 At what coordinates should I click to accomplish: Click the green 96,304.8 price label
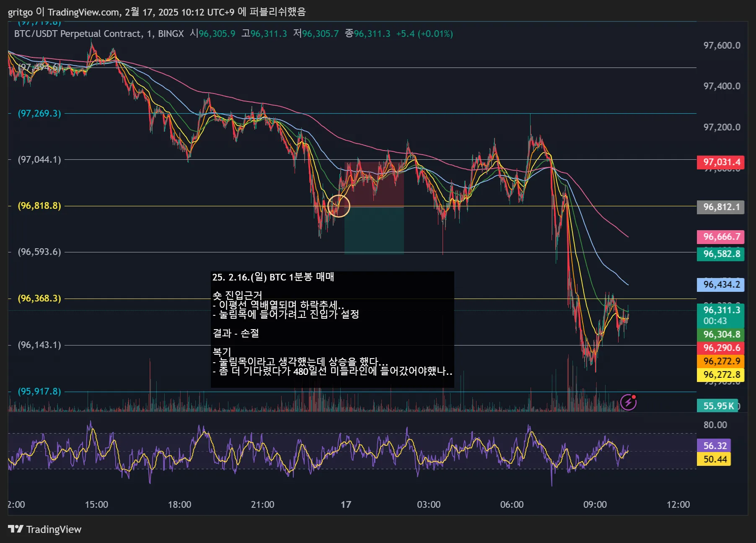point(721,335)
